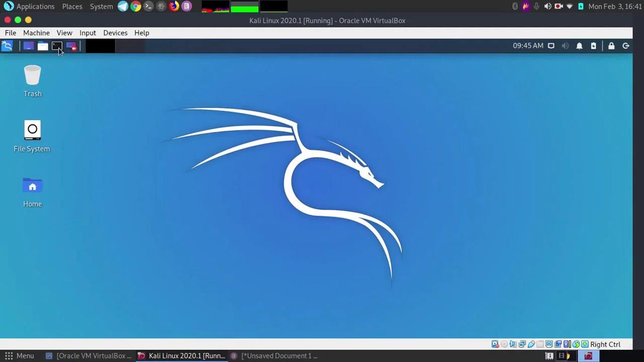Open the host Applications menu

pos(29,7)
